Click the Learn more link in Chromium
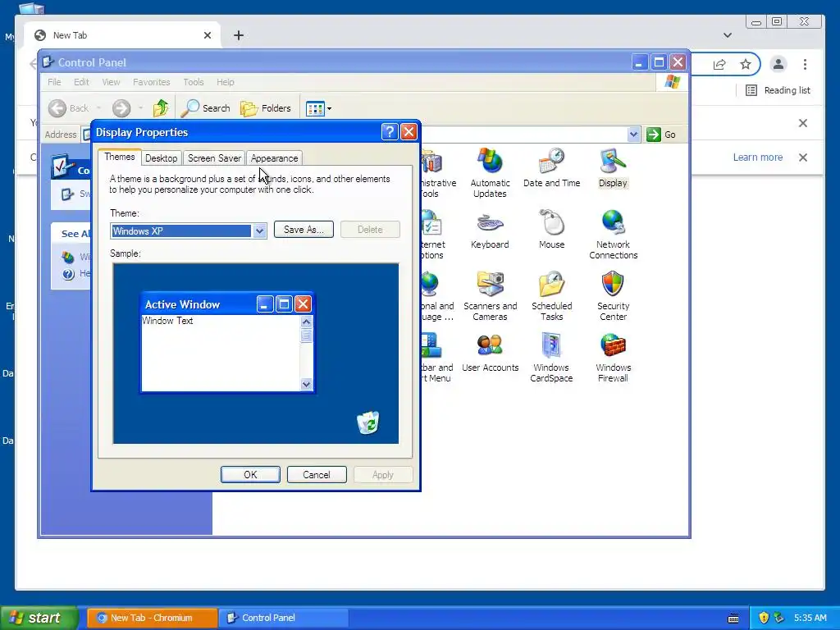The image size is (840, 630). (757, 157)
